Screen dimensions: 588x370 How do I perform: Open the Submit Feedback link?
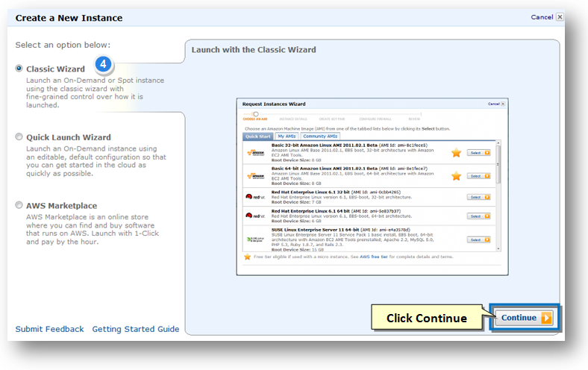pyautogui.click(x=49, y=329)
